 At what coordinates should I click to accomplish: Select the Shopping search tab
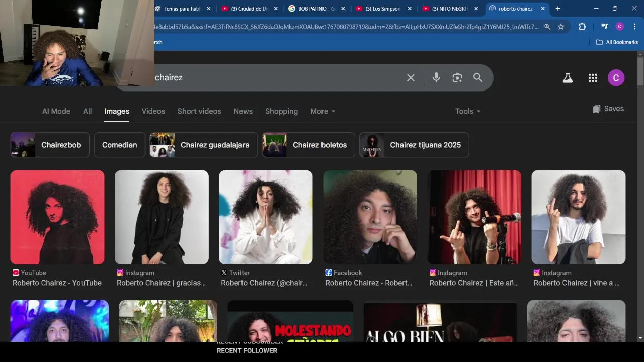click(281, 111)
